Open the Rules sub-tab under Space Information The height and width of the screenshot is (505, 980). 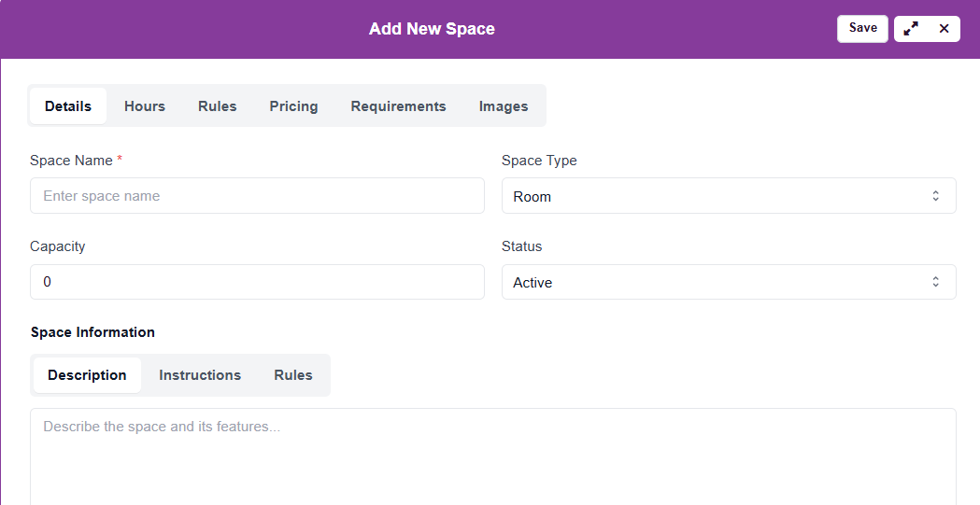[x=293, y=375]
